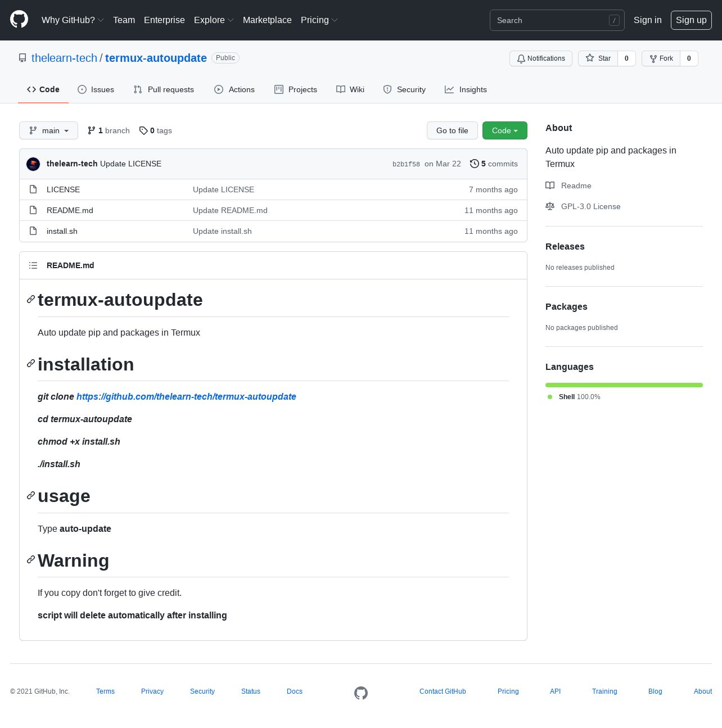The width and height of the screenshot is (722, 728).
Task: Open the git clone repository URL link
Action: tap(186, 396)
